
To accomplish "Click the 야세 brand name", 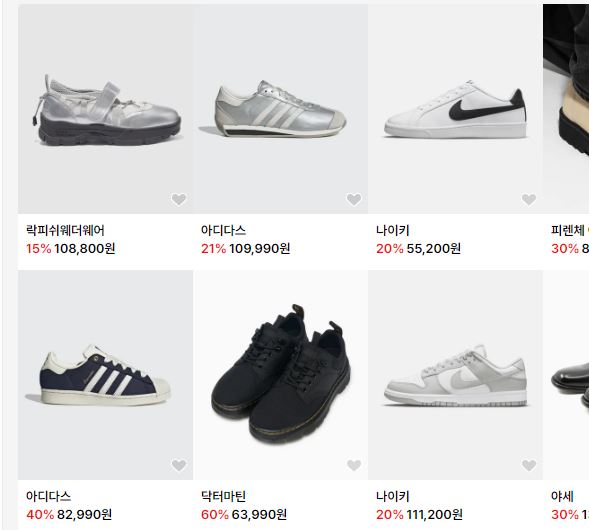I will coord(562,496).
